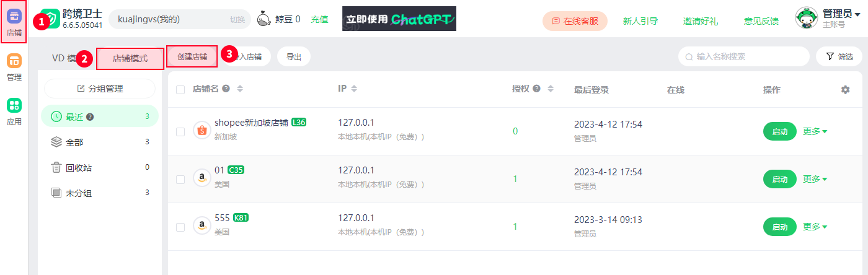Expand 更多 dropdown for store 01

pyautogui.click(x=815, y=179)
